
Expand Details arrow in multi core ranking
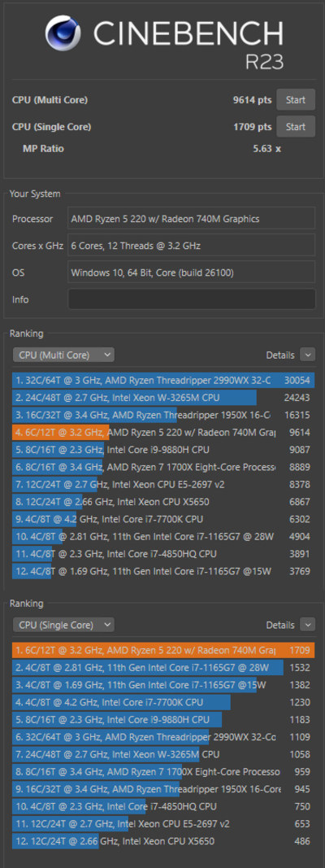307,355
